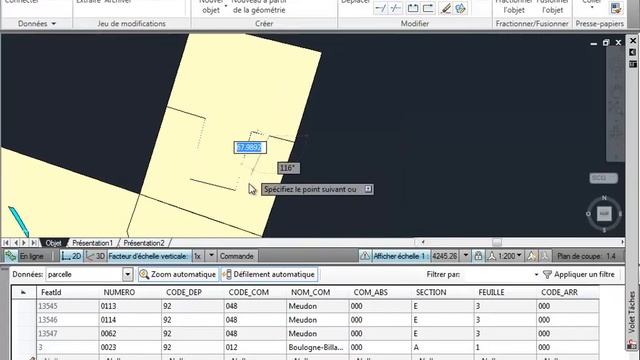Click the Afficher échelle value 4245.26

click(x=444, y=256)
